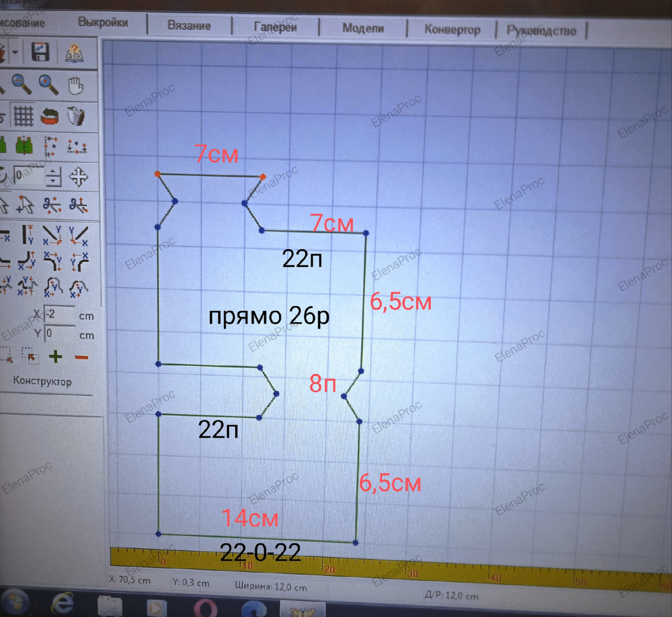Click the curve right-then-down XY icon
Viewport: 672px width, 617px height.
click(53, 262)
